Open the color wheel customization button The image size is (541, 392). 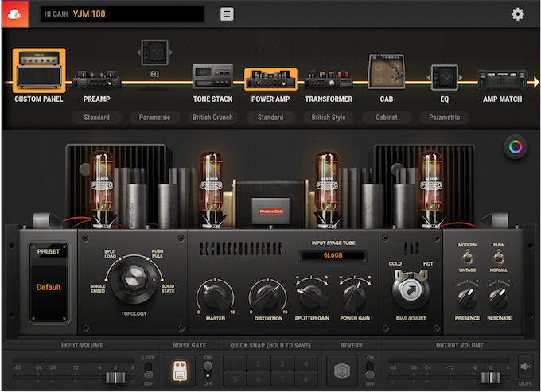pyautogui.click(x=516, y=147)
